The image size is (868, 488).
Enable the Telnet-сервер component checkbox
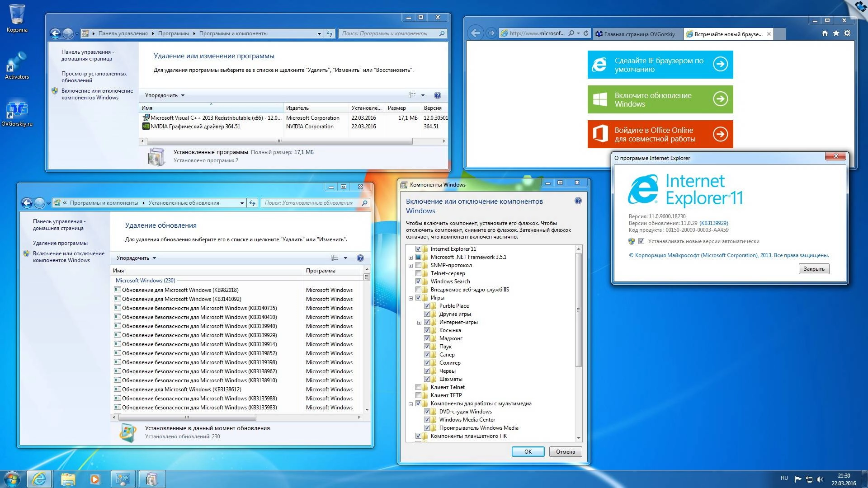coord(419,273)
